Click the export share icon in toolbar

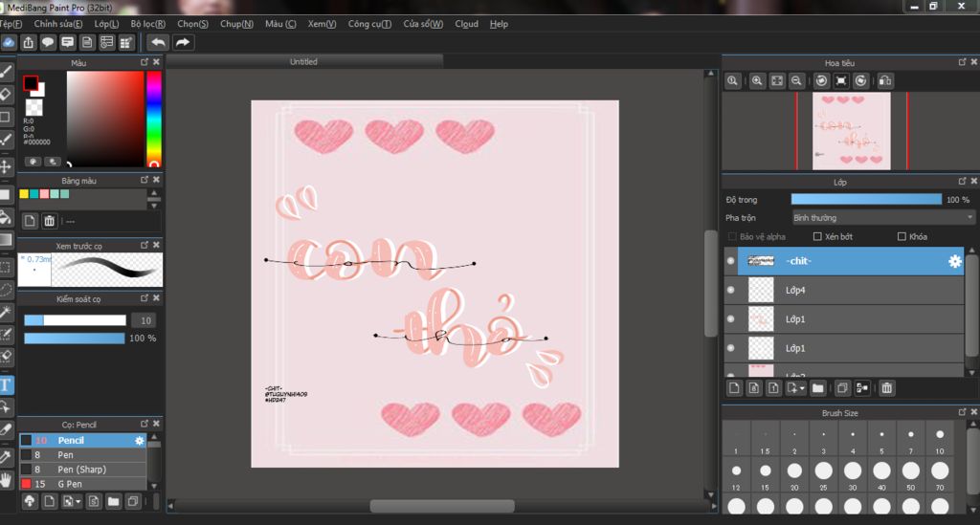point(28,42)
